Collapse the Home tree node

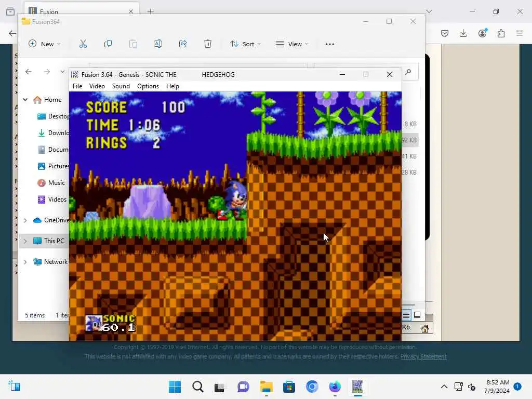pyautogui.click(x=25, y=100)
